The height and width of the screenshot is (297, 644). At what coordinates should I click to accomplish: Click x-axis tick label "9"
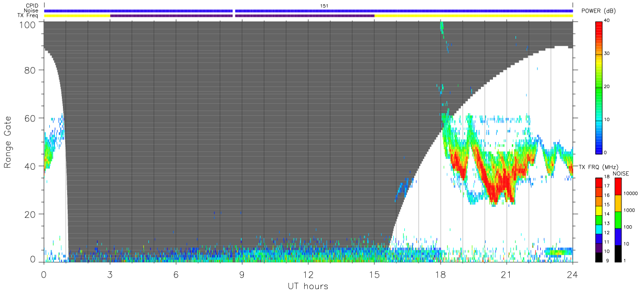[x=242, y=274]
